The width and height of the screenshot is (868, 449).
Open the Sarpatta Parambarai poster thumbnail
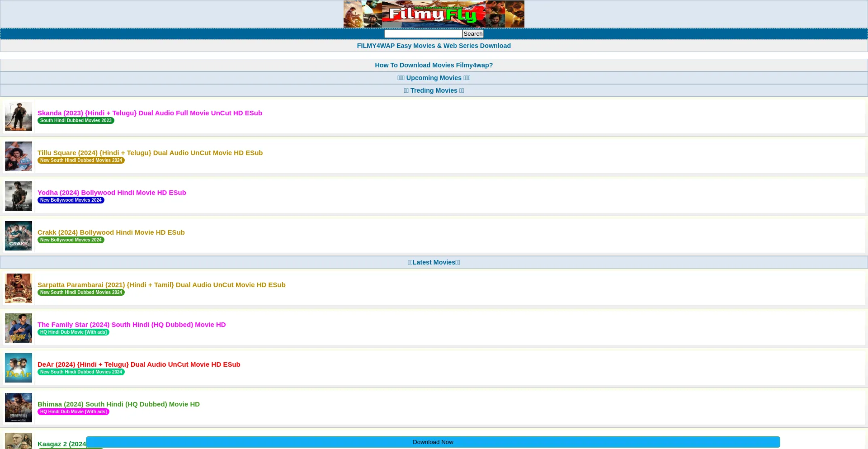coord(19,288)
